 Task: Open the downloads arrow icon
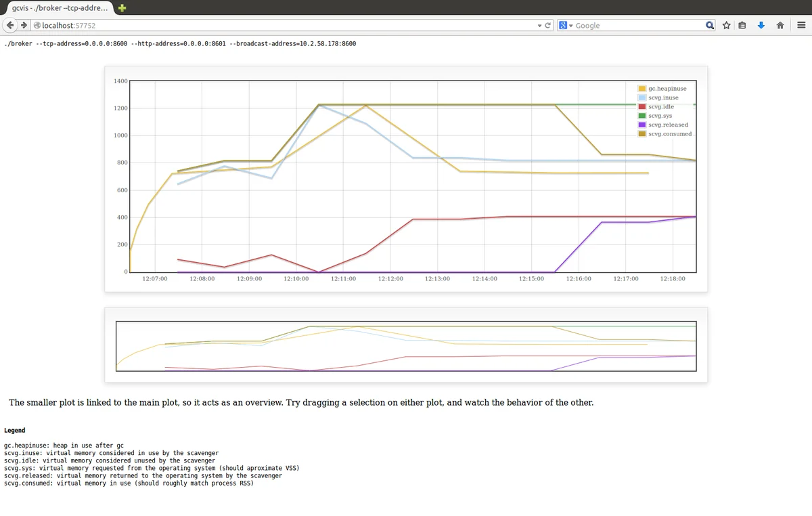(x=761, y=26)
